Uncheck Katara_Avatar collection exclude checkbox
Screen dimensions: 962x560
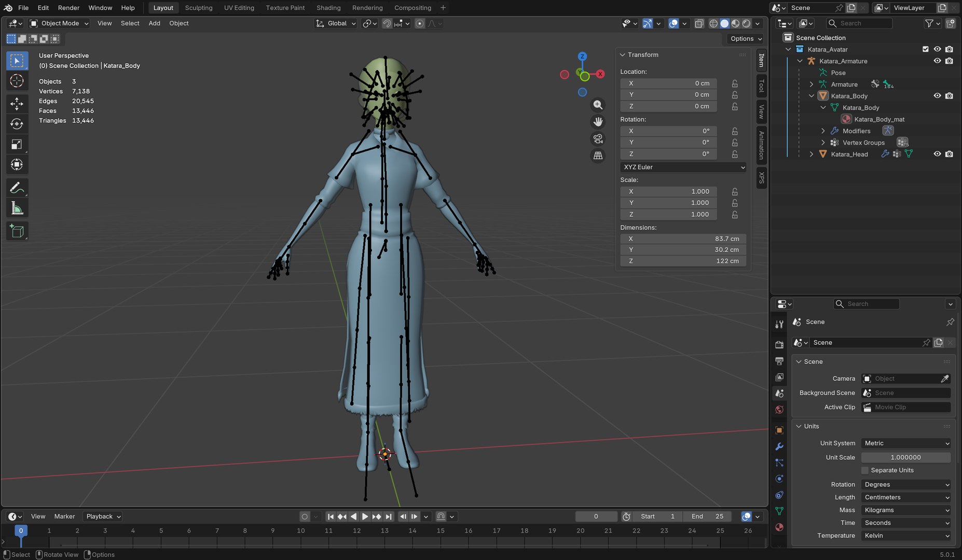tap(925, 49)
